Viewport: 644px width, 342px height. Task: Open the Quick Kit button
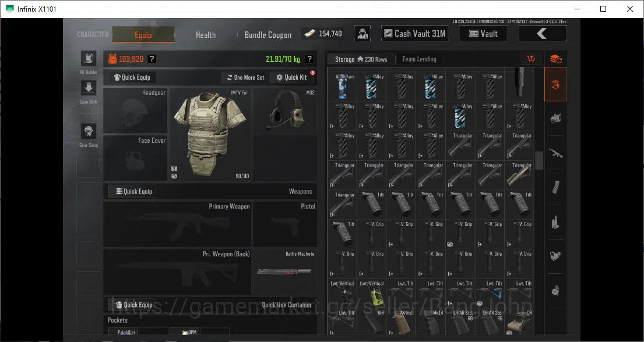(x=291, y=77)
